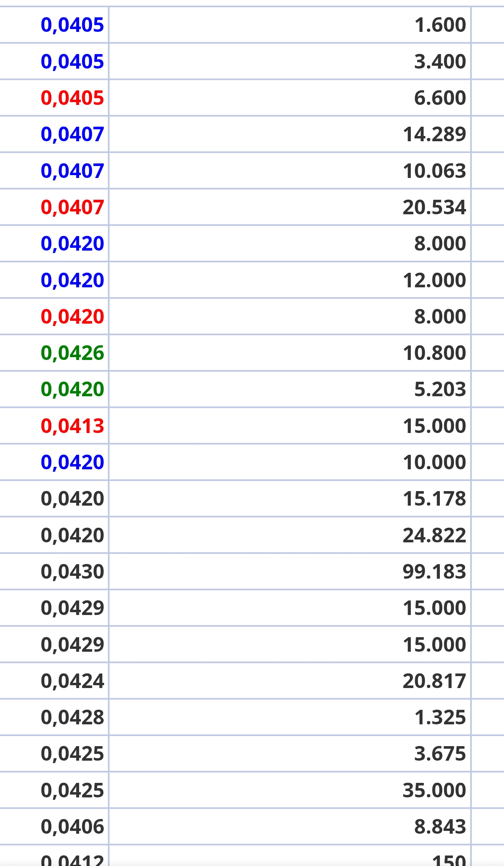Select the price 0,0424
Viewport: 504px width, 866px height.
[72, 681]
